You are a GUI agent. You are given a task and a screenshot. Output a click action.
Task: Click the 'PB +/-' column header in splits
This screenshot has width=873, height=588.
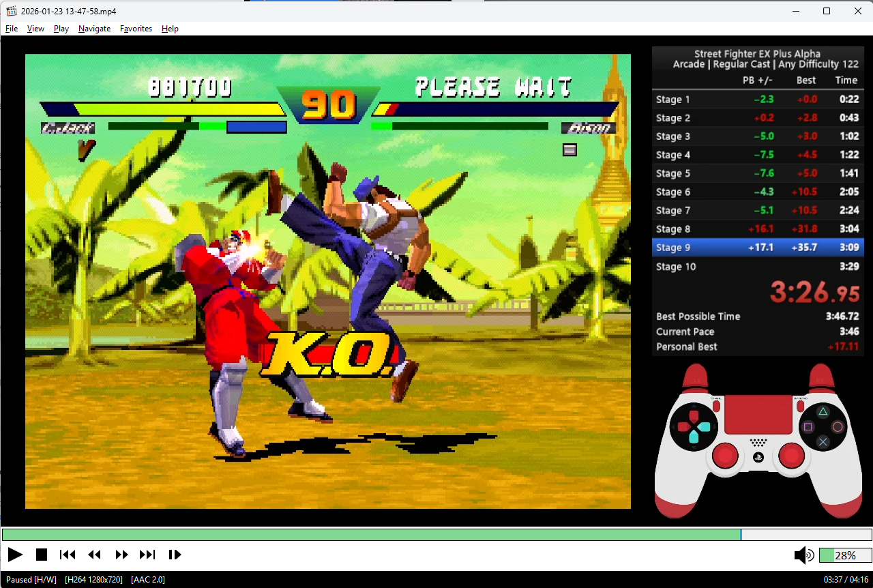click(x=758, y=80)
